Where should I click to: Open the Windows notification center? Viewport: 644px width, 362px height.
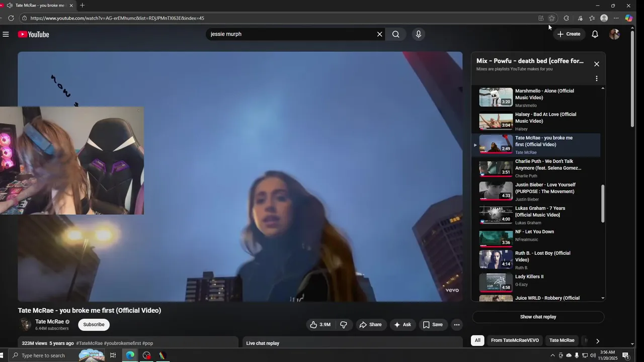pos(626,355)
